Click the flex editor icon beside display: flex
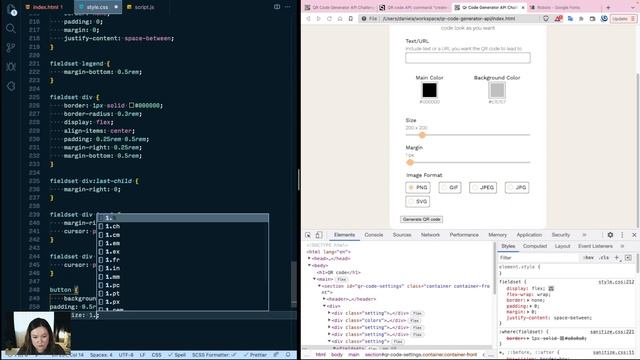 pos(551,289)
